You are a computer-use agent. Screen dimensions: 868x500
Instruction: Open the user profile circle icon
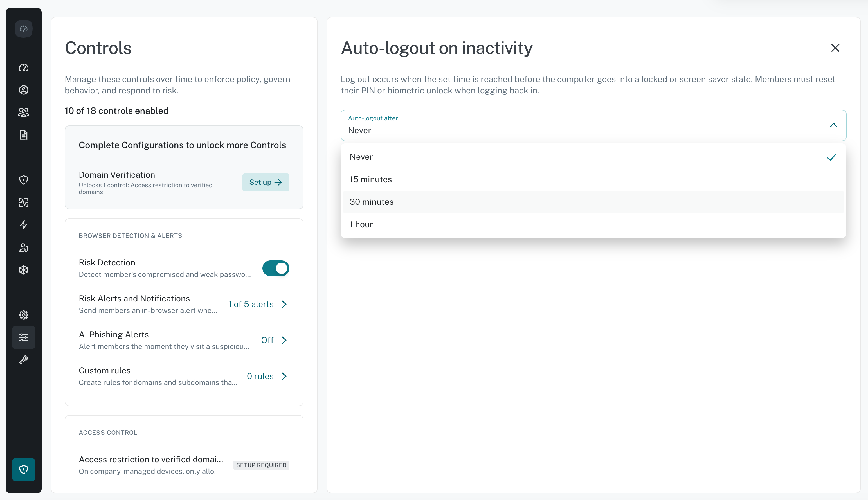click(x=23, y=90)
